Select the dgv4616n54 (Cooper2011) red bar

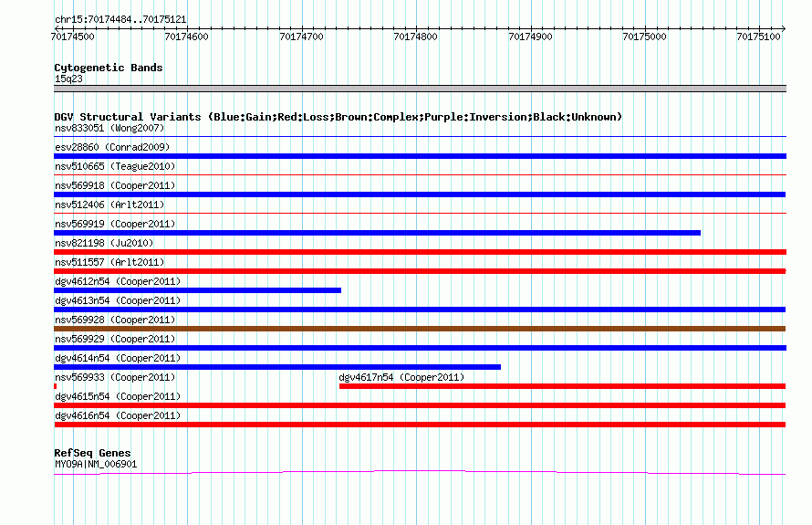[x=420, y=425]
